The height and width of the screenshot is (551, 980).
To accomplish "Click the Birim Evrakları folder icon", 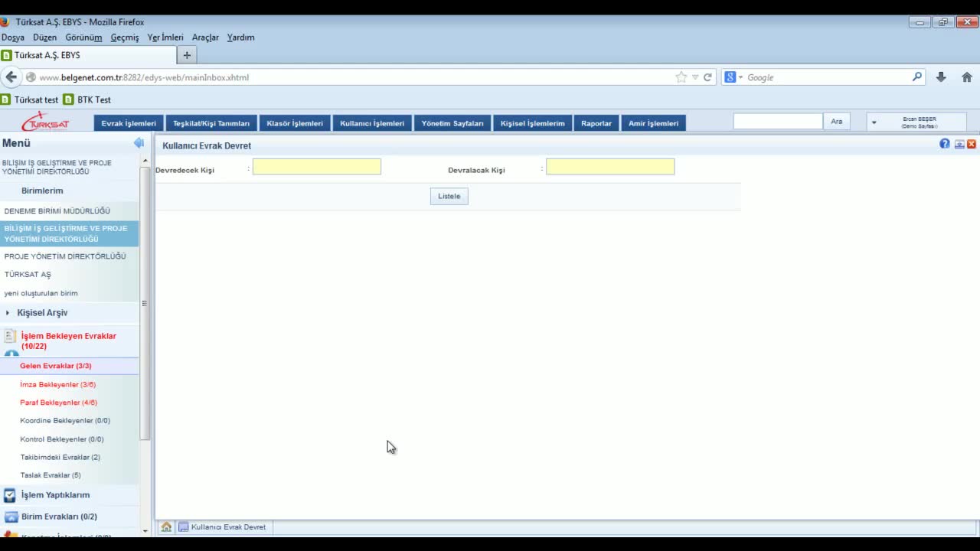I will (x=11, y=517).
